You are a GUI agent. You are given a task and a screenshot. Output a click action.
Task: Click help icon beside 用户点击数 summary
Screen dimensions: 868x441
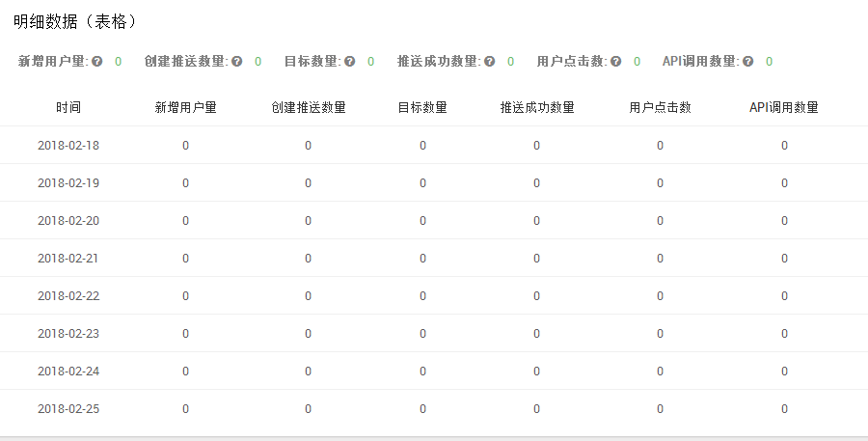615,62
